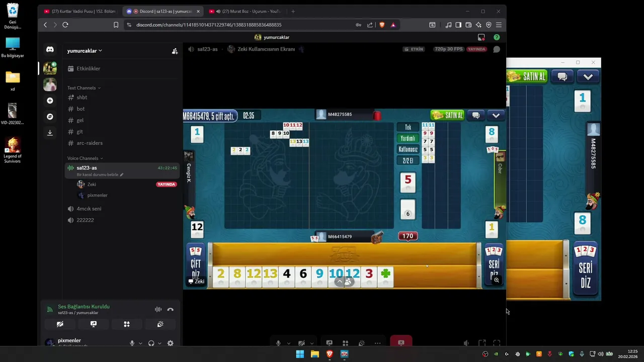Start an activity from voice panel
Viewport: 644px width, 362px height.
127,324
